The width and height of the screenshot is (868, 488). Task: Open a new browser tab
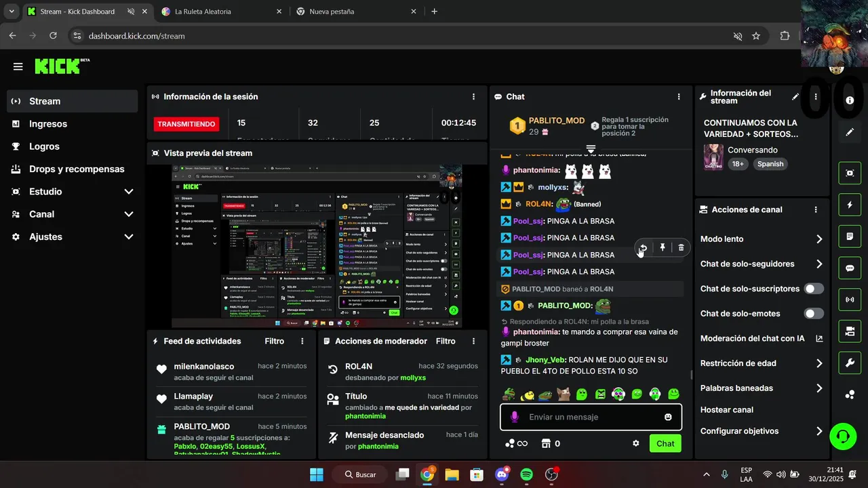[x=434, y=12]
